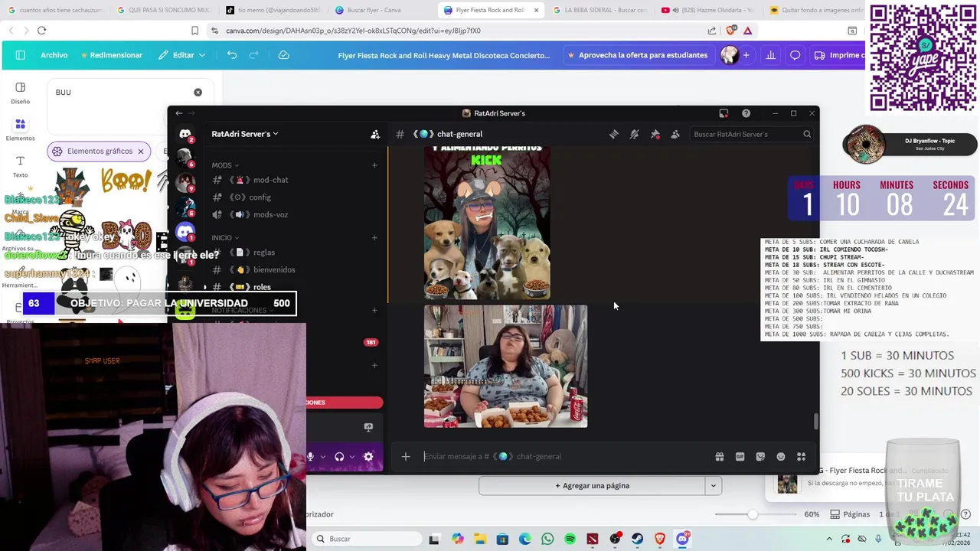Expand the headphones output options arrow
The width and height of the screenshot is (980, 551).
(352, 457)
